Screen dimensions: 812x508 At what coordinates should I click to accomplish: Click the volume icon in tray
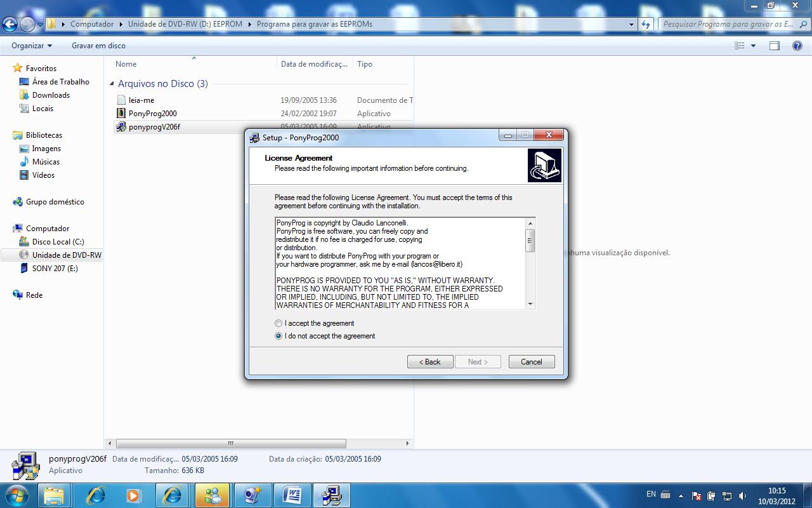pyautogui.click(x=742, y=496)
